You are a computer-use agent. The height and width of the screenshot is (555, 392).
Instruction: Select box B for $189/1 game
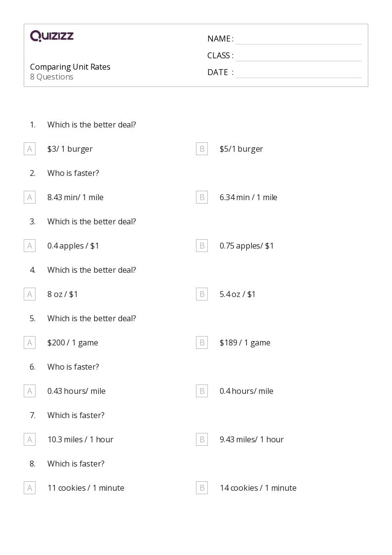pyautogui.click(x=202, y=342)
